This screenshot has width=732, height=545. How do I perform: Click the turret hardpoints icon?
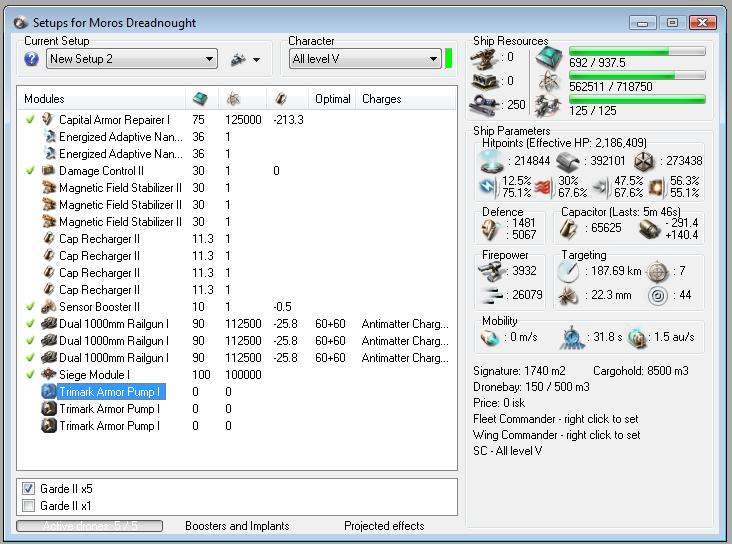484,58
